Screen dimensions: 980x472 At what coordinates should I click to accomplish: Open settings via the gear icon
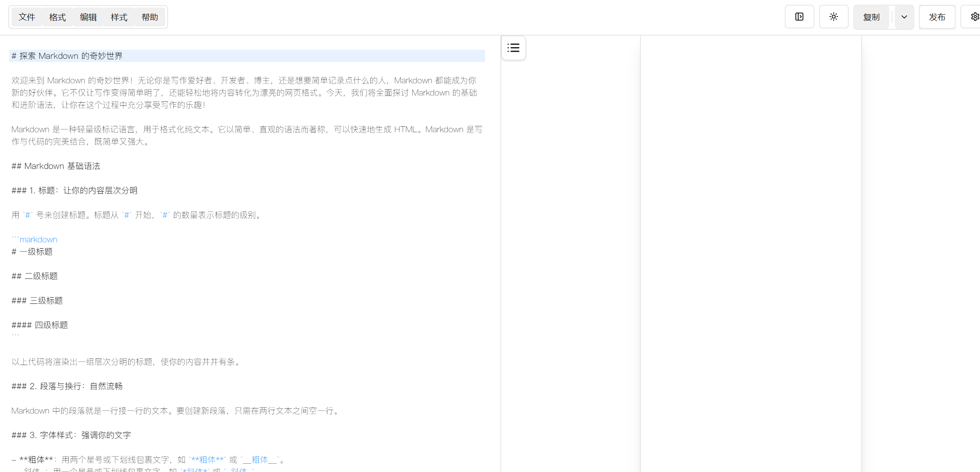pyautogui.click(x=974, y=17)
